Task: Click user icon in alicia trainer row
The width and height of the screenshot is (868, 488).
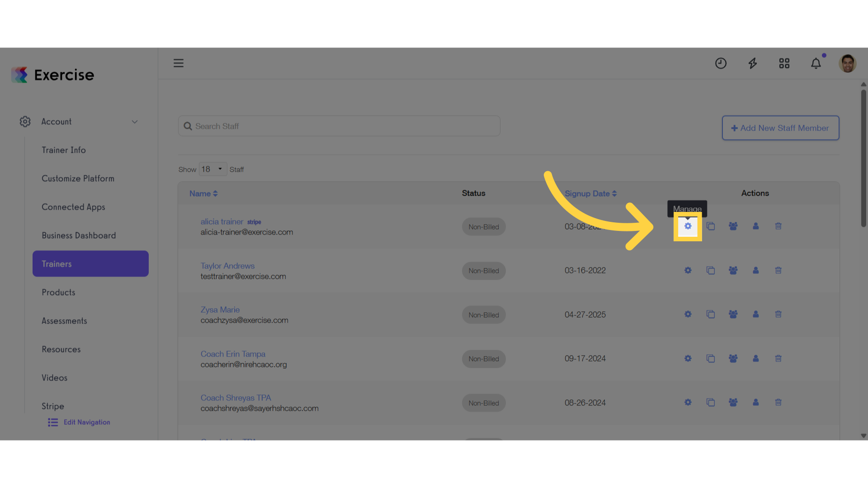Action: coord(756,226)
